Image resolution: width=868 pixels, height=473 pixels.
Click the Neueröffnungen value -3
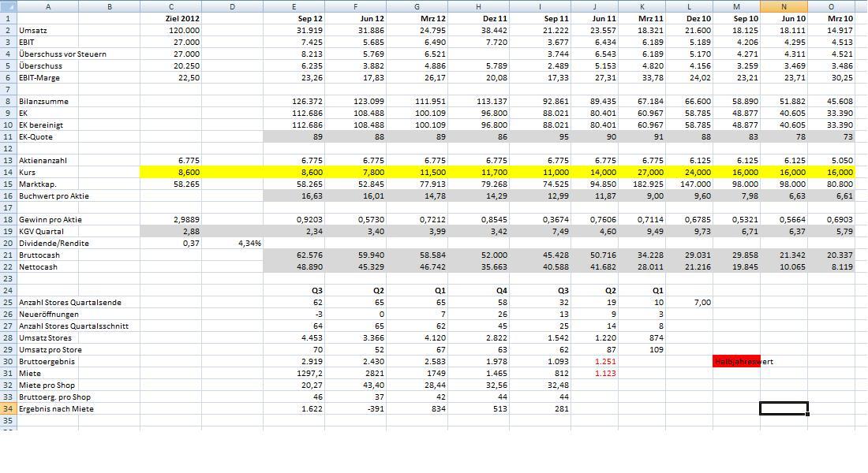click(x=294, y=315)
